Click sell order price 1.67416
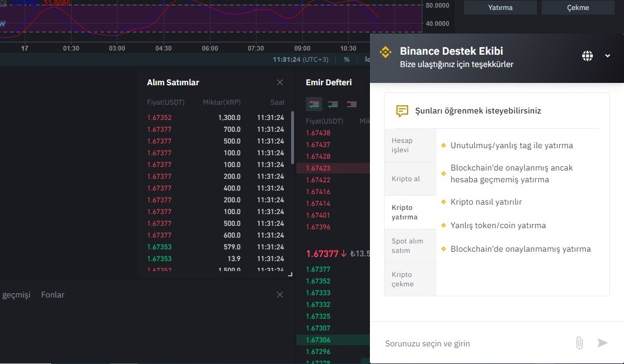This screenshot has width=624, height=364. (x=318, y=192)
